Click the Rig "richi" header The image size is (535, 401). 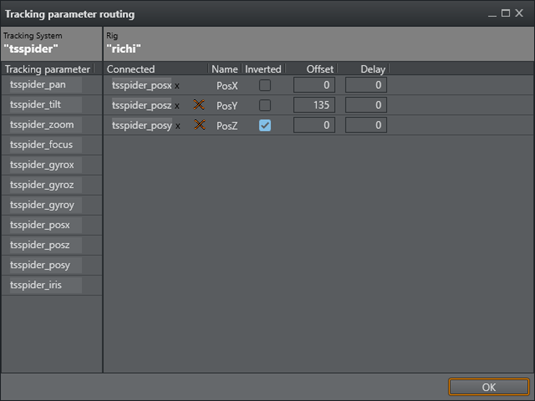[319, 44]
